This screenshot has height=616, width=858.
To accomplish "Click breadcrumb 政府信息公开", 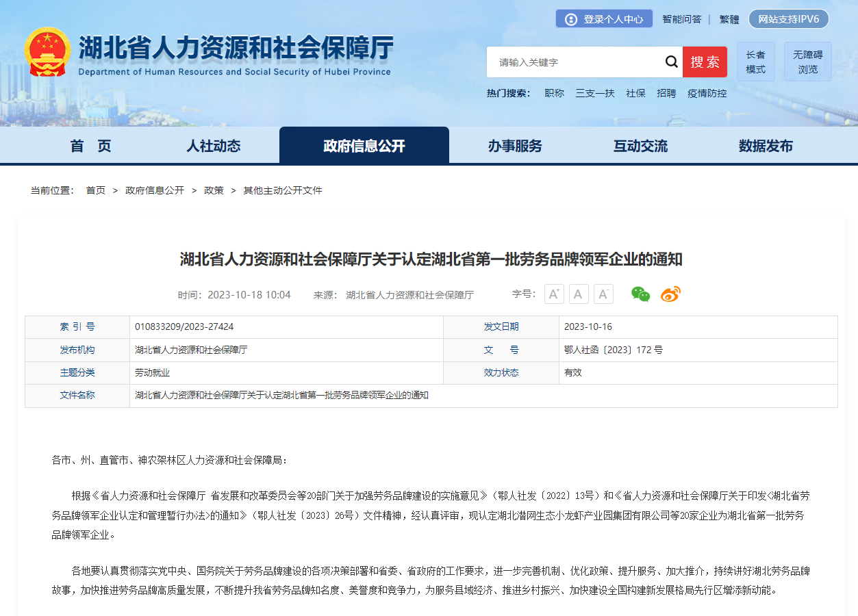I will point(155,190).
